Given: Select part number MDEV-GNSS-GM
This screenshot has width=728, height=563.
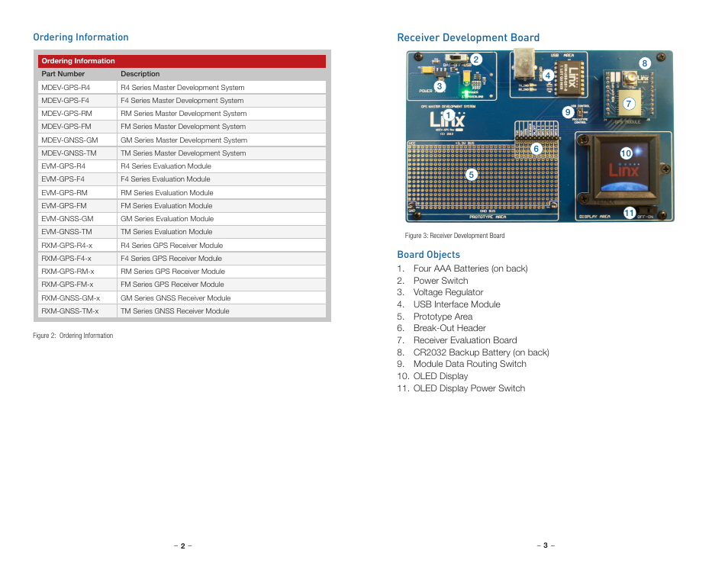Looking at the screenshot, I should point(69,140).
